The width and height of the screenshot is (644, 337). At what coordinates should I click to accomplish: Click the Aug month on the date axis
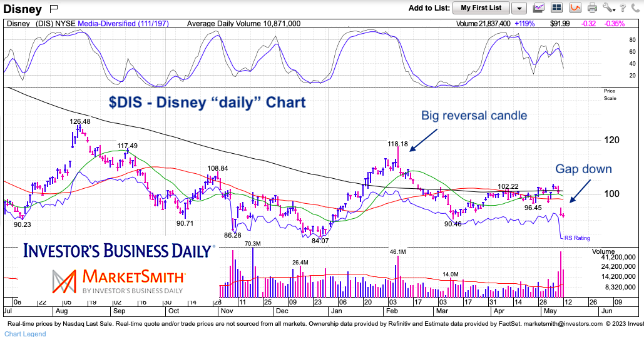click(x=60, y=311)
